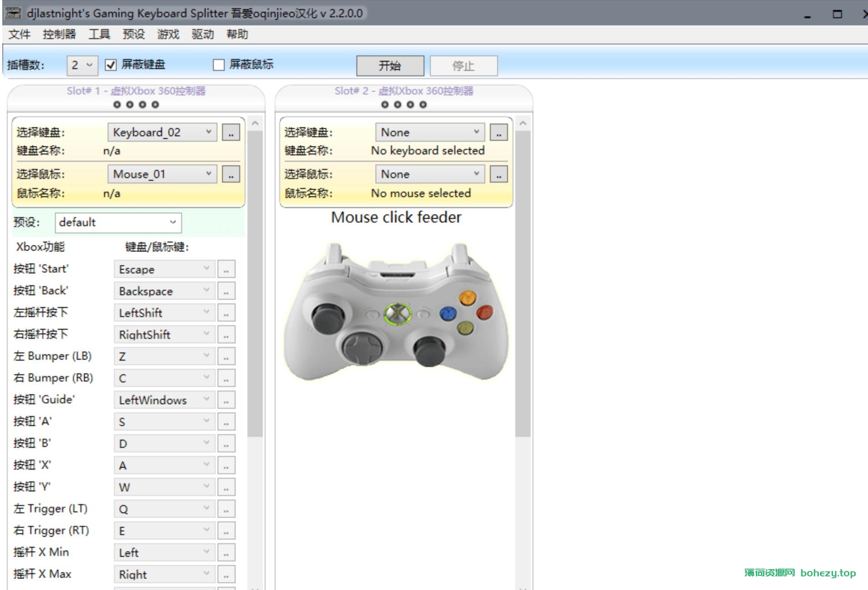Click detect key button for 摇杆 X Min row

(x=226, y=552)
